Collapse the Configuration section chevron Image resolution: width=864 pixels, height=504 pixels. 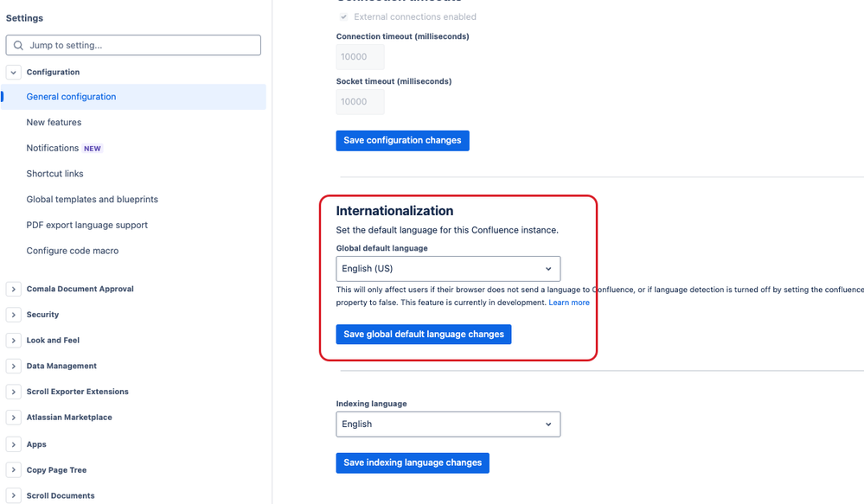14,72
